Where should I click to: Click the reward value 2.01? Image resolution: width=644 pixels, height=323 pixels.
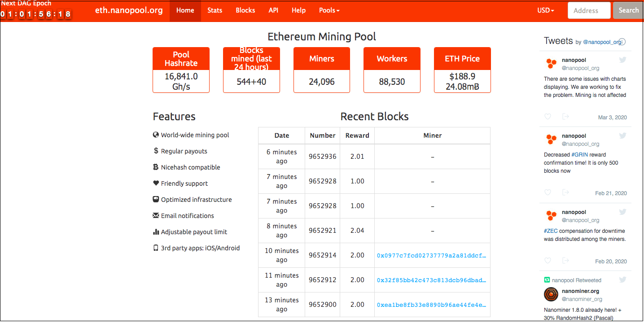point(357,157)
